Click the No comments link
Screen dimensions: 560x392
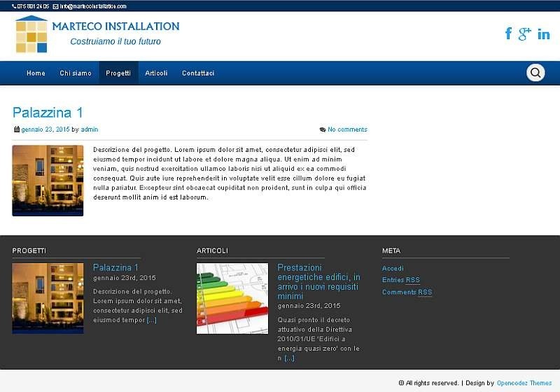pos(347,129)
